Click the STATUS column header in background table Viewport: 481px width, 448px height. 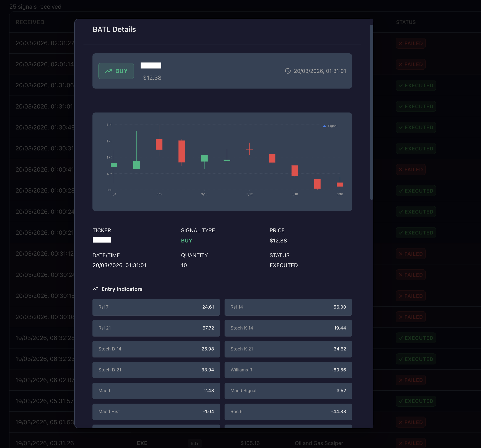tap(406, 22)
